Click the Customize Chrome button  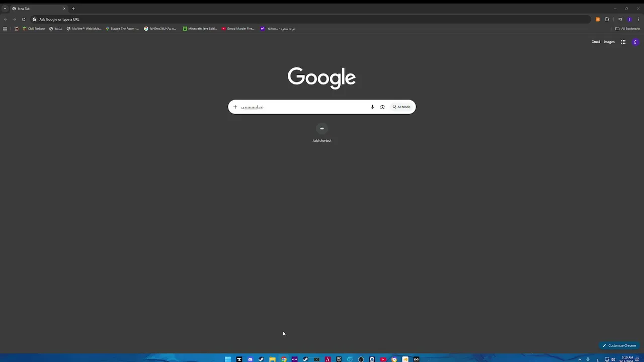pos(619,345)
